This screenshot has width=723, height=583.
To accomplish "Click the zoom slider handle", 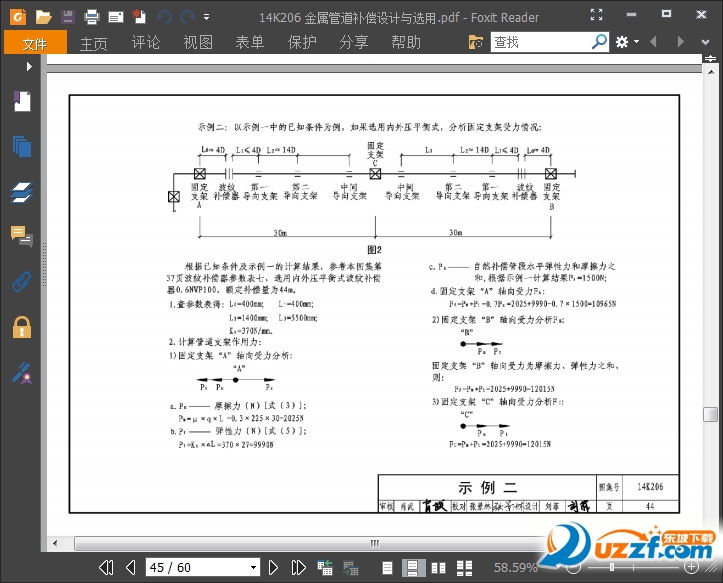I will 612,567.
